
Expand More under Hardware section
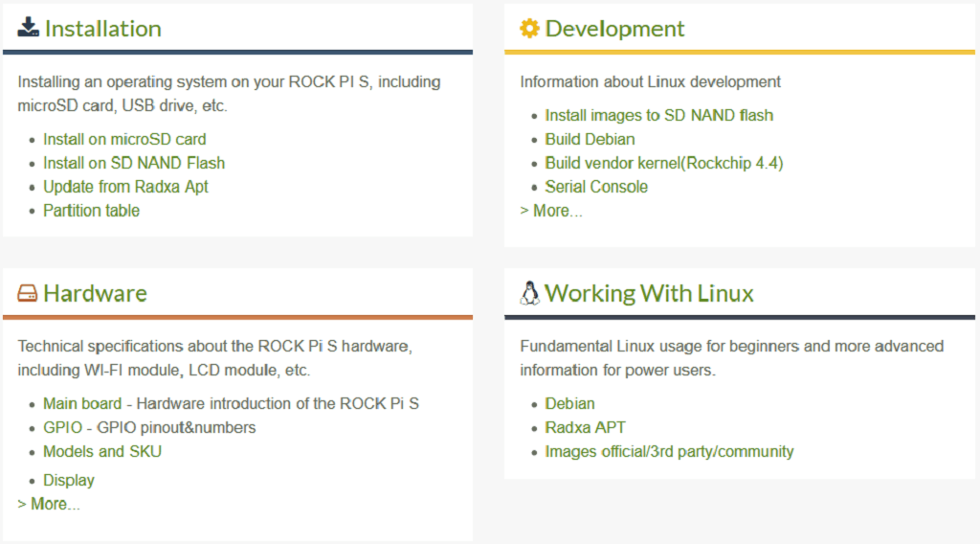point(49,504)
